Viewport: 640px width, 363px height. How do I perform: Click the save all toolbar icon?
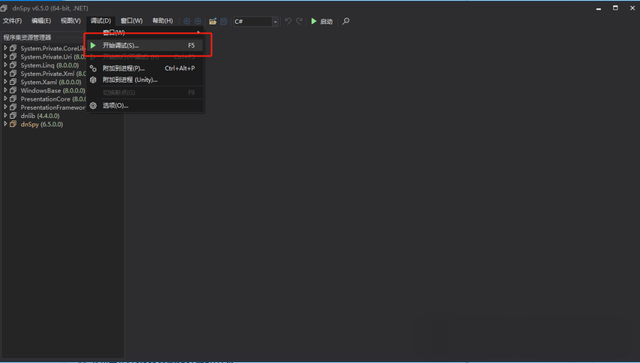[224, 21]
